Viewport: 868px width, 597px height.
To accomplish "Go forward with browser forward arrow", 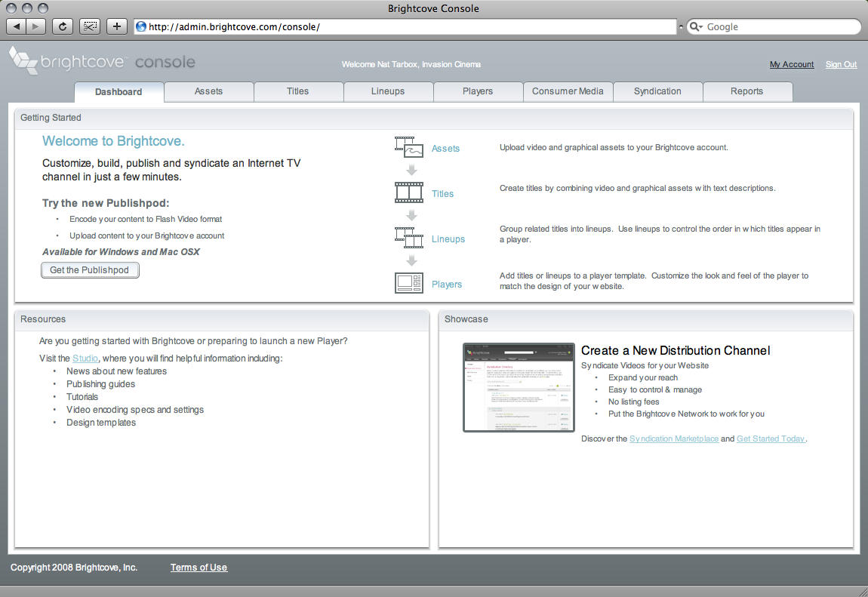I will (x=36, y=26).
